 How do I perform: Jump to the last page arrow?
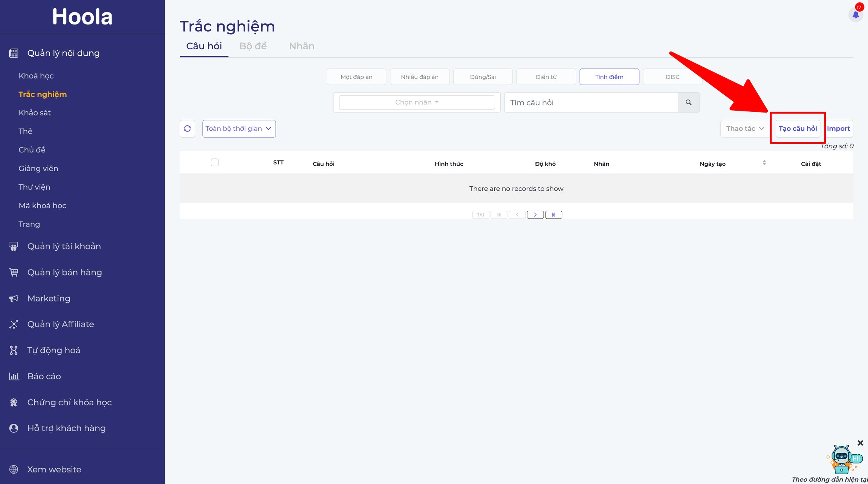553,215
